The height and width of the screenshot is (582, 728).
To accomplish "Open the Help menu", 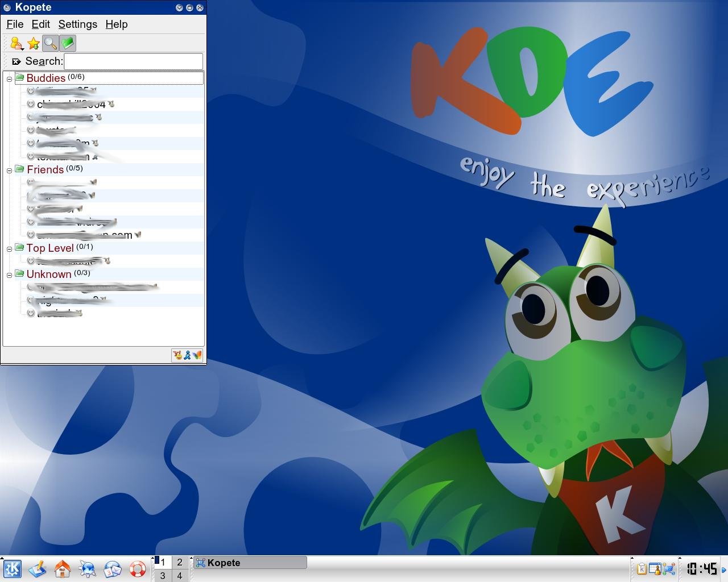I will pyautogui.click(x=117, y=24).
